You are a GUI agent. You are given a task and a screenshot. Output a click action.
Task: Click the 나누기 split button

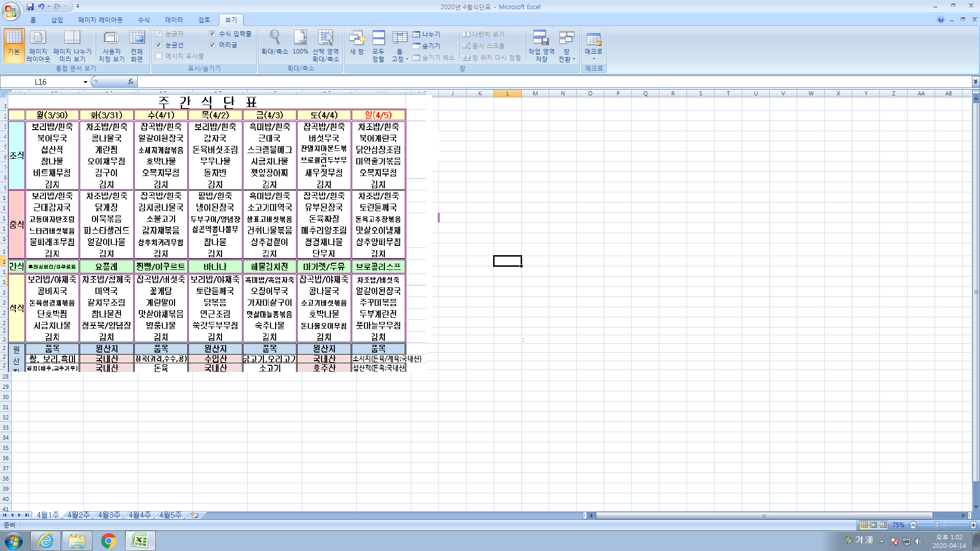pyautogui.click(x=426, y=34)
